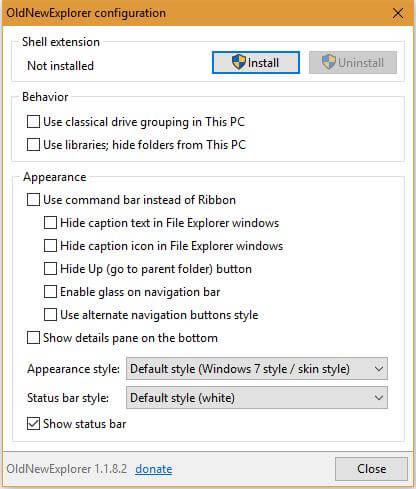Enable command bar instead of Ribbon
Screen dimensions: 416x489
pyautogui.click(x=33, y=200)
